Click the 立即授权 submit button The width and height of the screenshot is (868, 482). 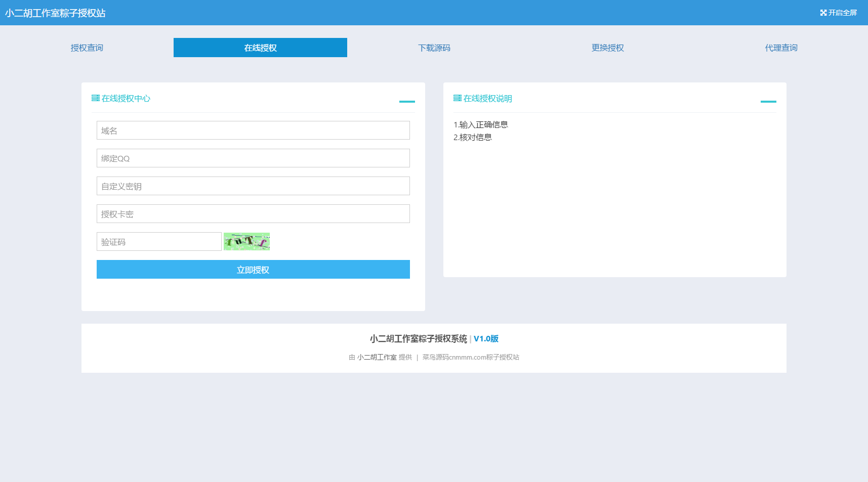(x=253, y=269)
